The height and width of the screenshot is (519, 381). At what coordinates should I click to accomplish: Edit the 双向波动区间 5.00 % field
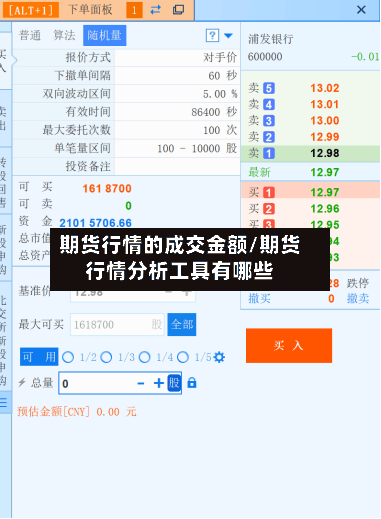[x=176, y=94]
